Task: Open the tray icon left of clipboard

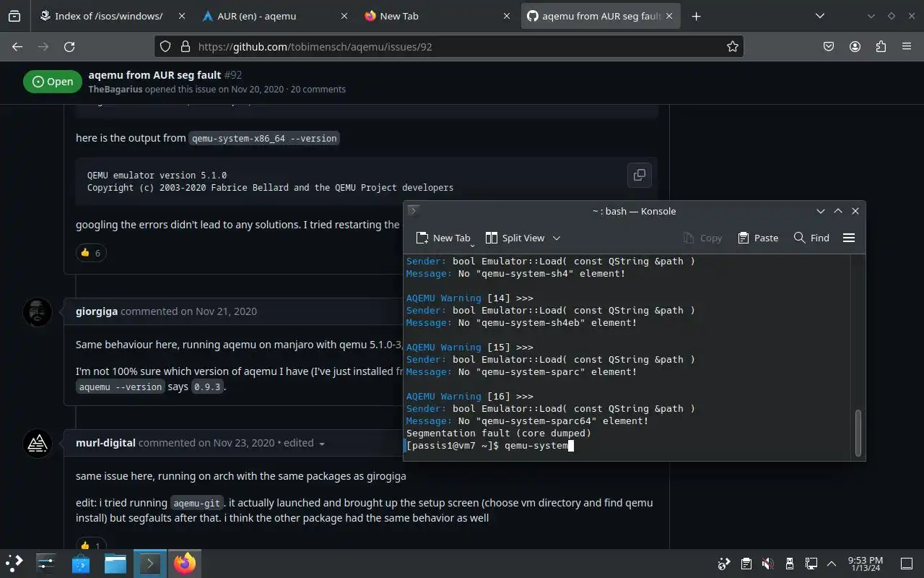Action: coord(724,564)
